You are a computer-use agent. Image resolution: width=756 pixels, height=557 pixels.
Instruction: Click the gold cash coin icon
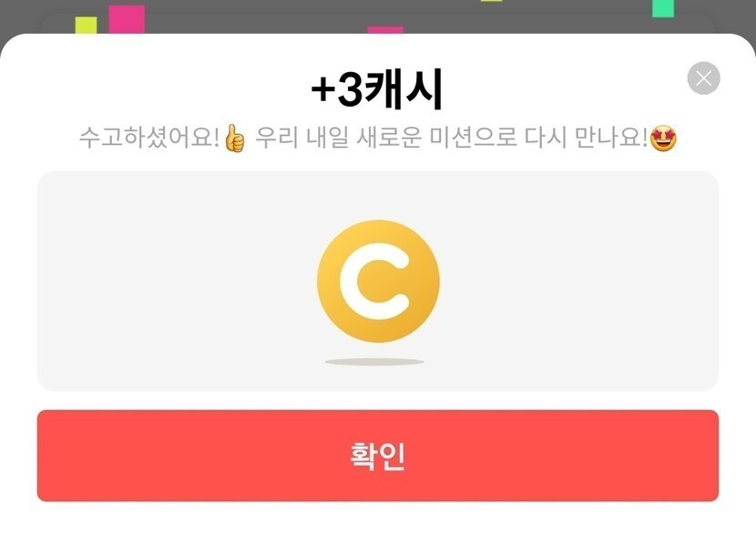(x=379, y=281)
